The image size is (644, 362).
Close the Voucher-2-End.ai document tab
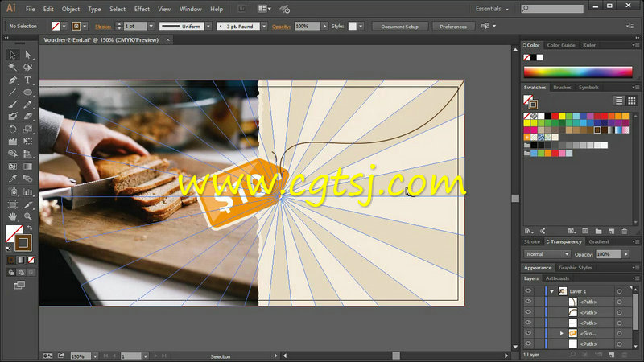[x=168, y=39]
